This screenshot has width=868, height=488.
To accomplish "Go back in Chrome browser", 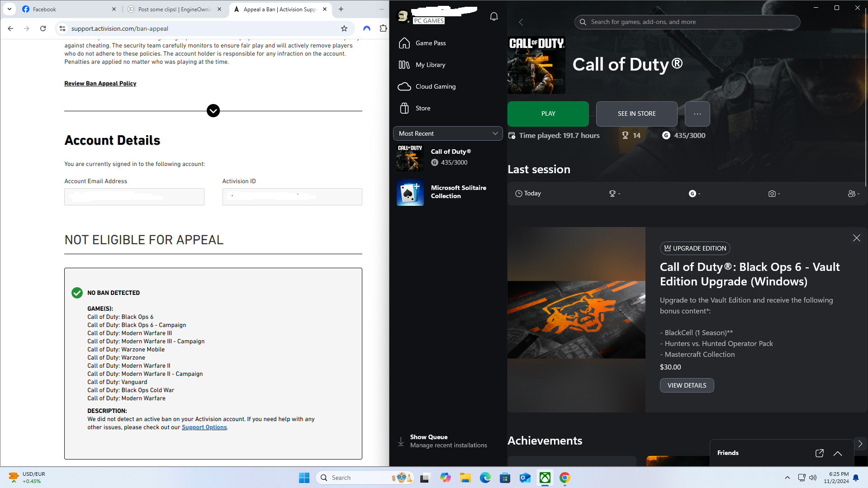I will [10, 28].
